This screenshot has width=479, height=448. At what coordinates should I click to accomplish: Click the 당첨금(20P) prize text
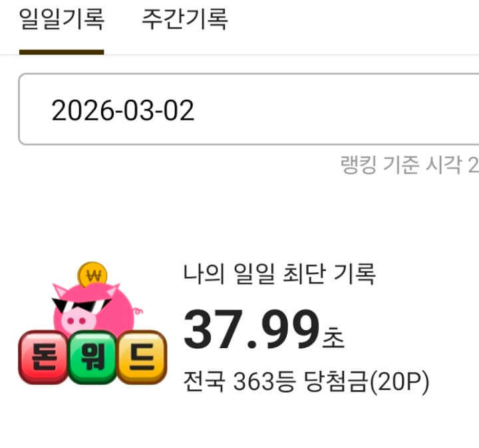click(x=367, y=381)
